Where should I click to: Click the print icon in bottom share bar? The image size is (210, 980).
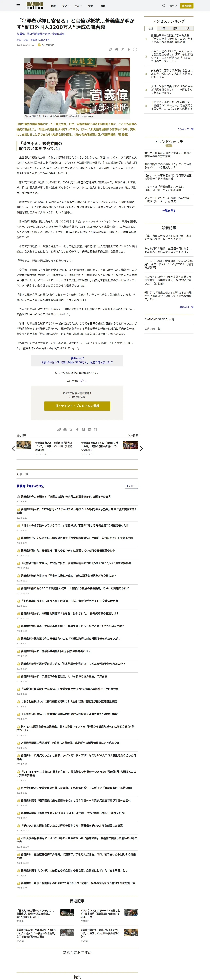coord(65,430)
